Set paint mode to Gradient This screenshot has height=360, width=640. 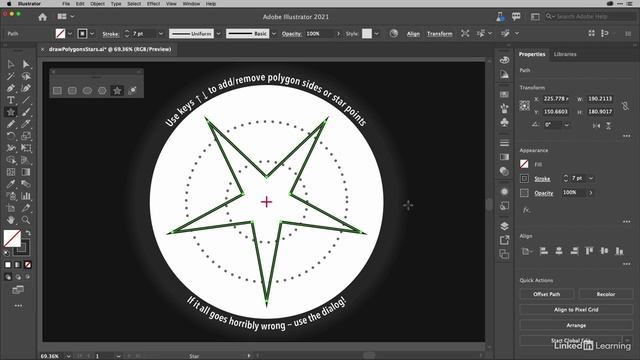[x=18, y=265]
